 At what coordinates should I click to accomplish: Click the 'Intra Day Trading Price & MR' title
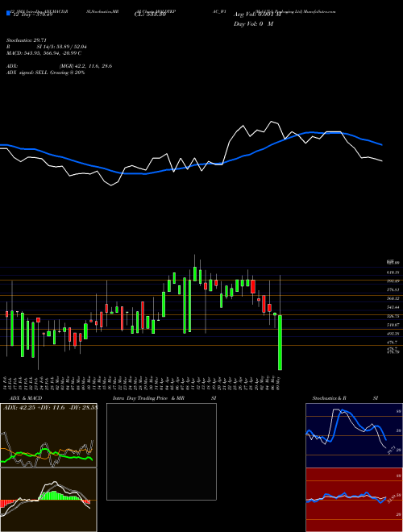click(148, 398)
